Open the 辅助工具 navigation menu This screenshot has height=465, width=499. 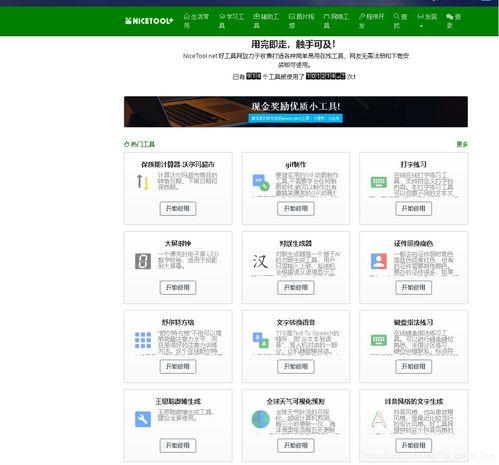(x=266, y=21)
